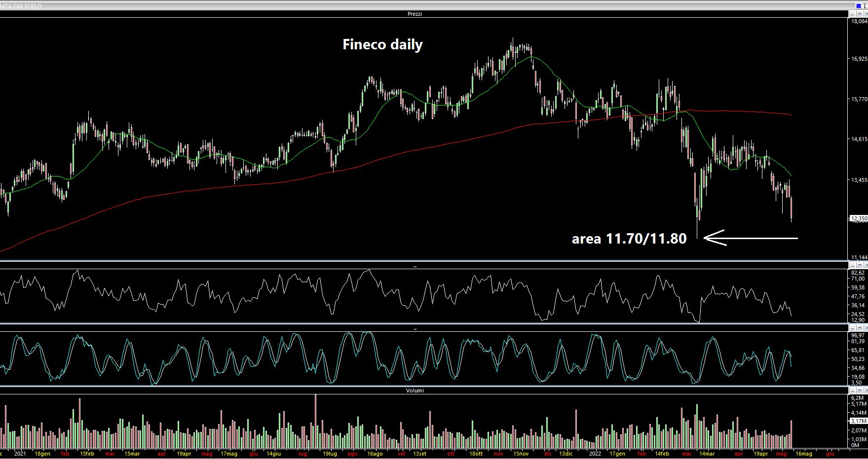Click the 13,455 price axis label

click(859, 180)
